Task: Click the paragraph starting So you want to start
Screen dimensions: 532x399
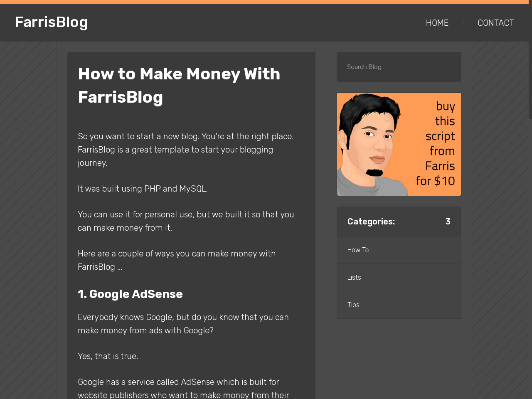Action: [186, 150]
